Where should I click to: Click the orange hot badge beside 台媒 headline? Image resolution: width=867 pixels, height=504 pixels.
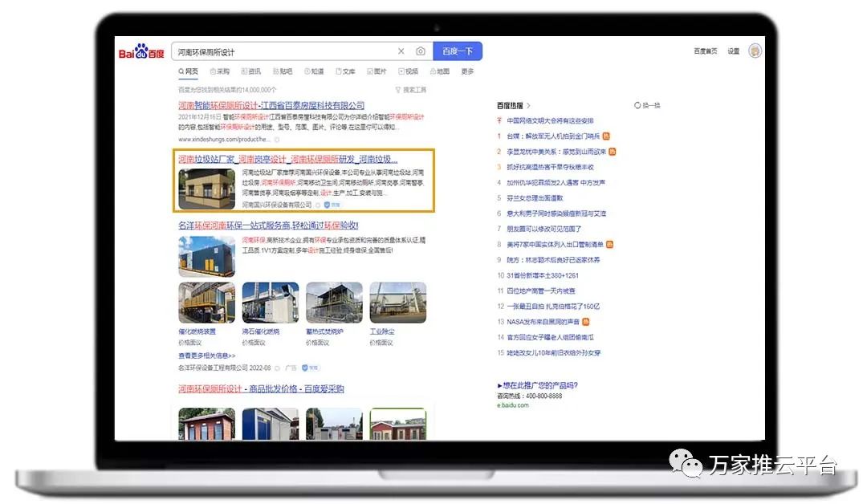[x=606, y=136]
